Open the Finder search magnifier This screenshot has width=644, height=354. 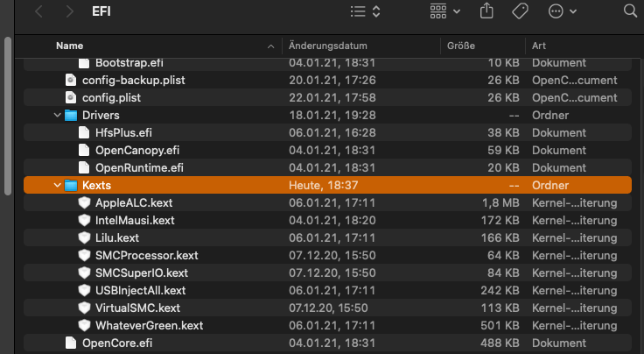pyautogui.click(x=630, y=12)
